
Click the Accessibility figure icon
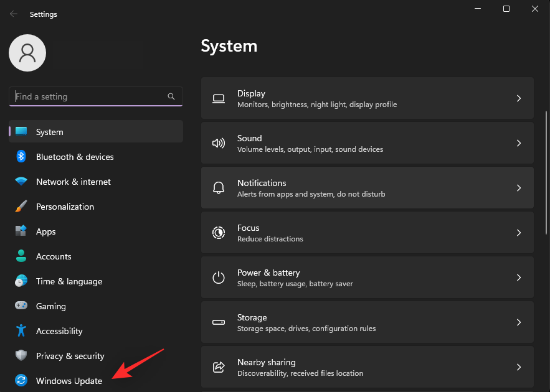[x=21, y=331]
